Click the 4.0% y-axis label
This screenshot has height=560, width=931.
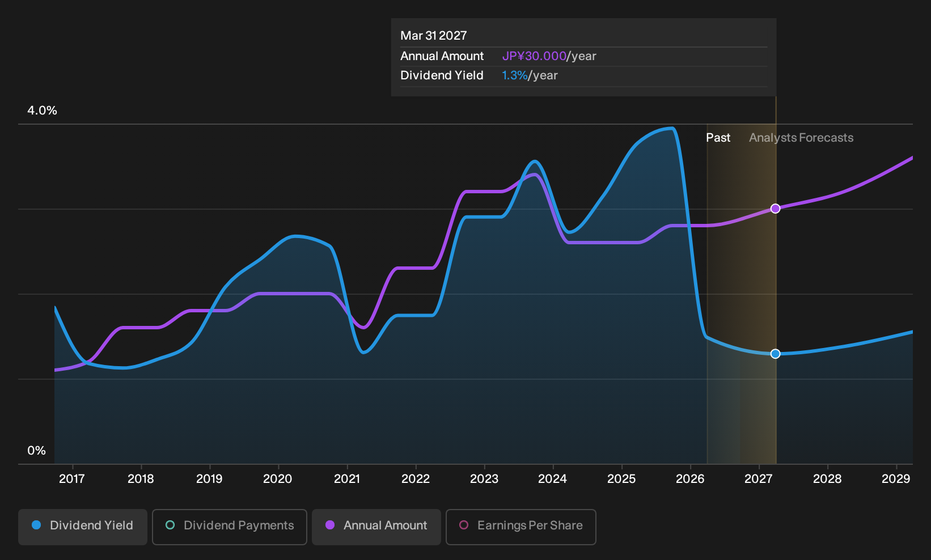(43, 111)
